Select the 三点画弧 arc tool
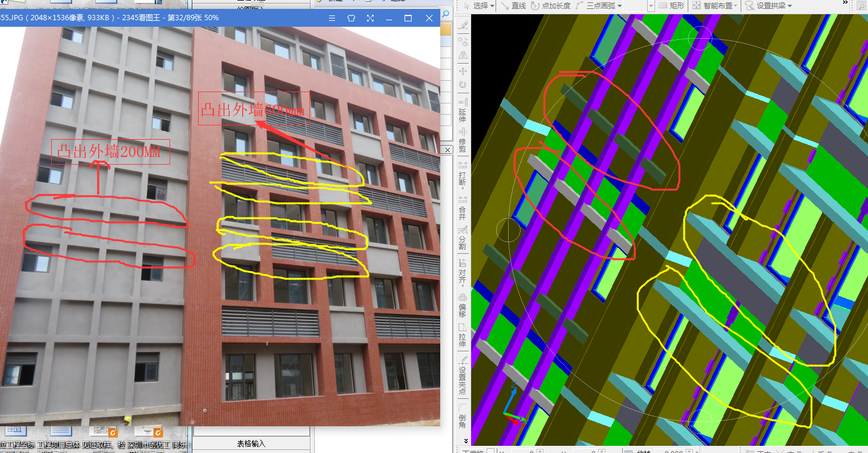Screen dimensions: 868x453 tap(595, 5)
